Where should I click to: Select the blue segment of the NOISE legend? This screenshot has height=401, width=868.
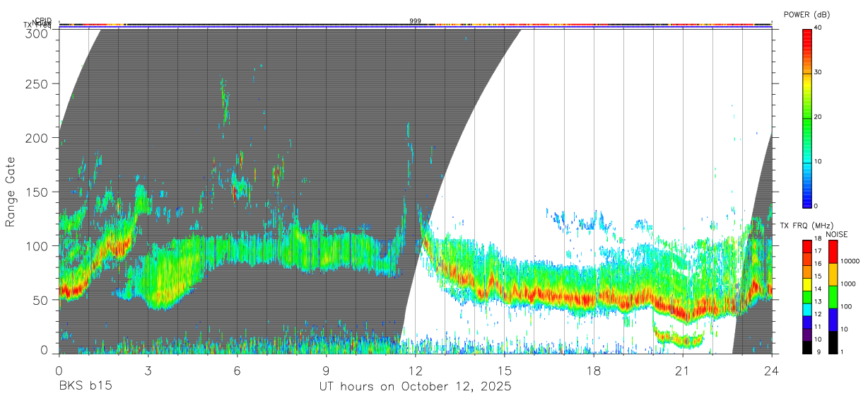(833, 320)
